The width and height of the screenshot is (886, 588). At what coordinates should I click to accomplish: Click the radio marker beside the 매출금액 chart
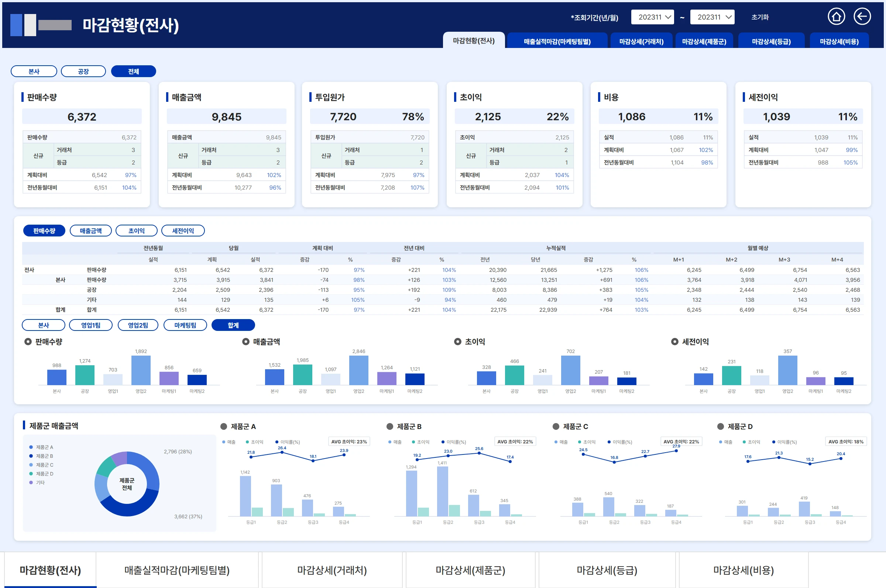coord(246,342)
